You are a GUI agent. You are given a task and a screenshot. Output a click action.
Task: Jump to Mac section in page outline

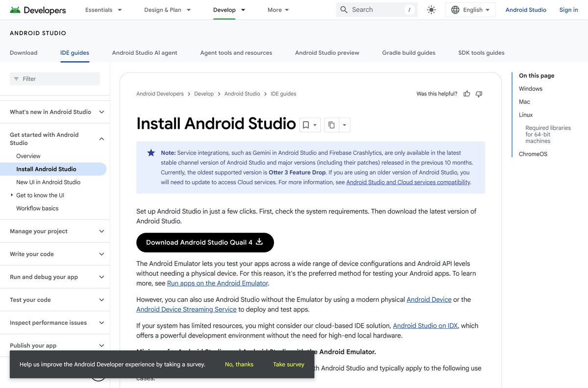[524, 102]
